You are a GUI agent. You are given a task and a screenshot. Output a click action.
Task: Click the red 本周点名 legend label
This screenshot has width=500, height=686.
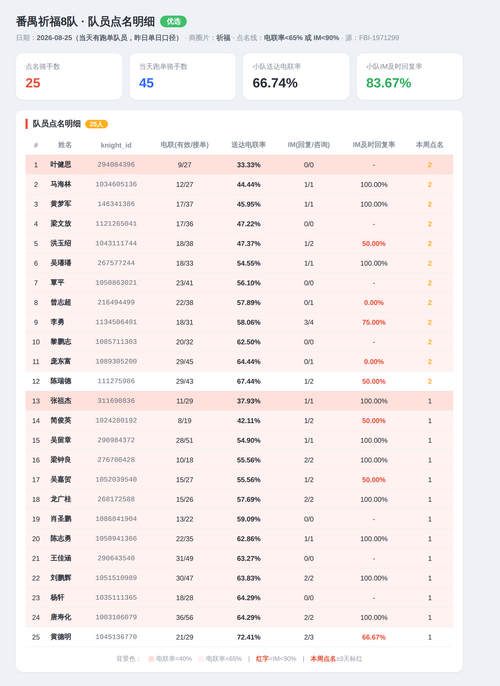coord(323,659)
